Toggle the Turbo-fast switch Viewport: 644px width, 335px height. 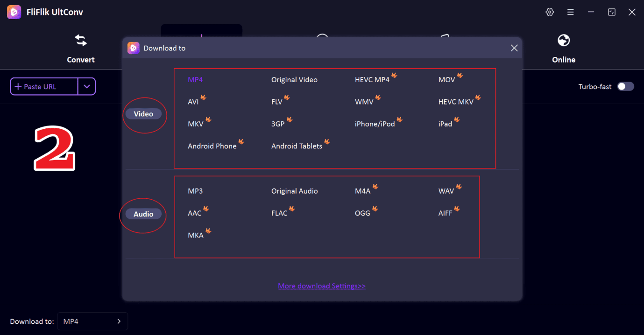(625, 86)
